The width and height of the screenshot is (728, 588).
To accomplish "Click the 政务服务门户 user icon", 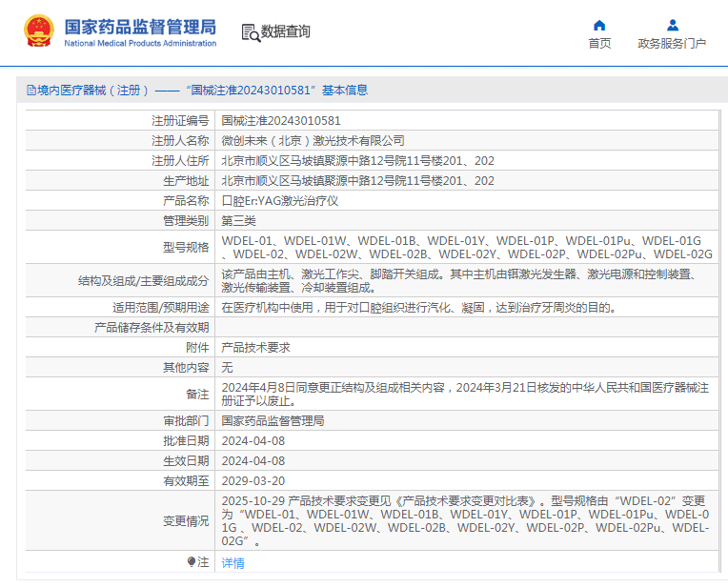I will click(673, 25).
